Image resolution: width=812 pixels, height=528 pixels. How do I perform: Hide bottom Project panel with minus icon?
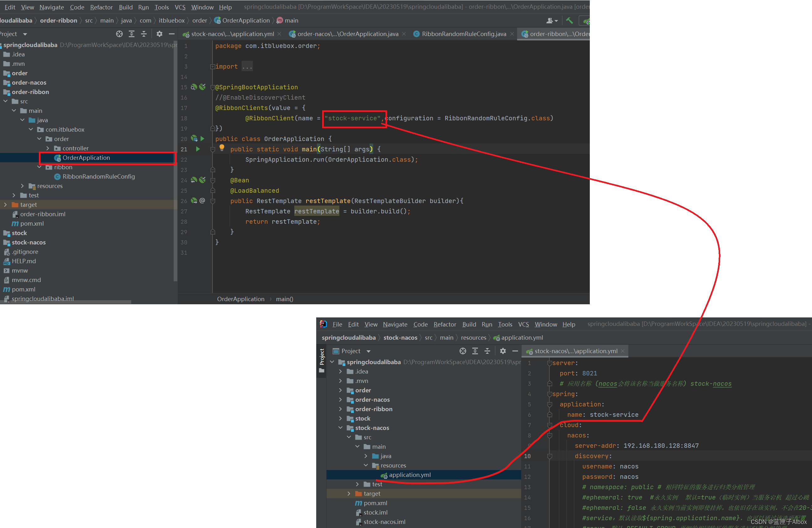point(515,351)
